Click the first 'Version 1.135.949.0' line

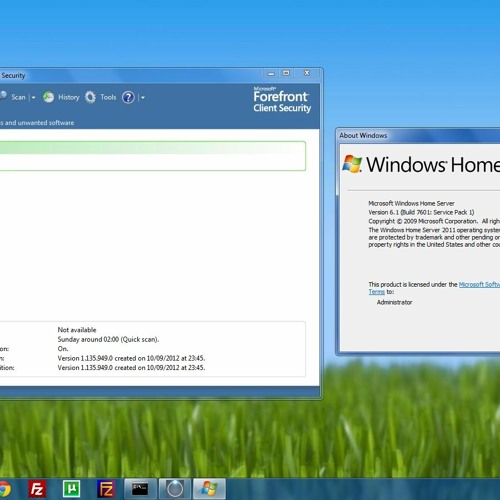(x=131, y=358)
